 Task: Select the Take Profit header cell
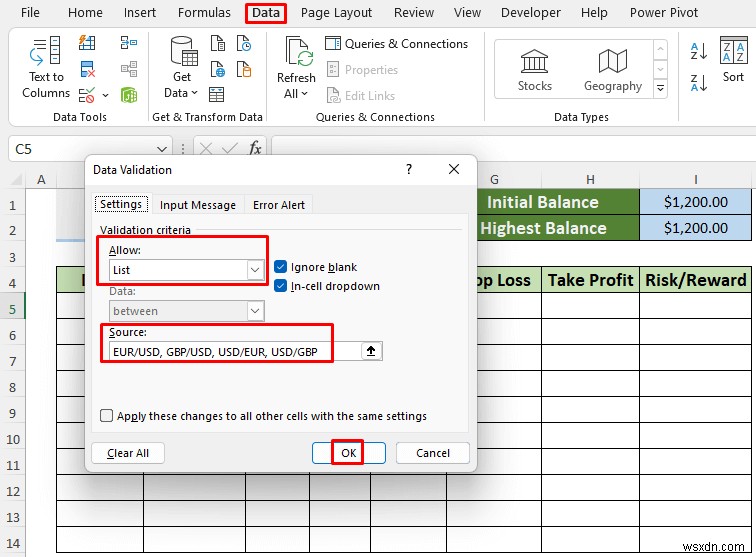590,280
